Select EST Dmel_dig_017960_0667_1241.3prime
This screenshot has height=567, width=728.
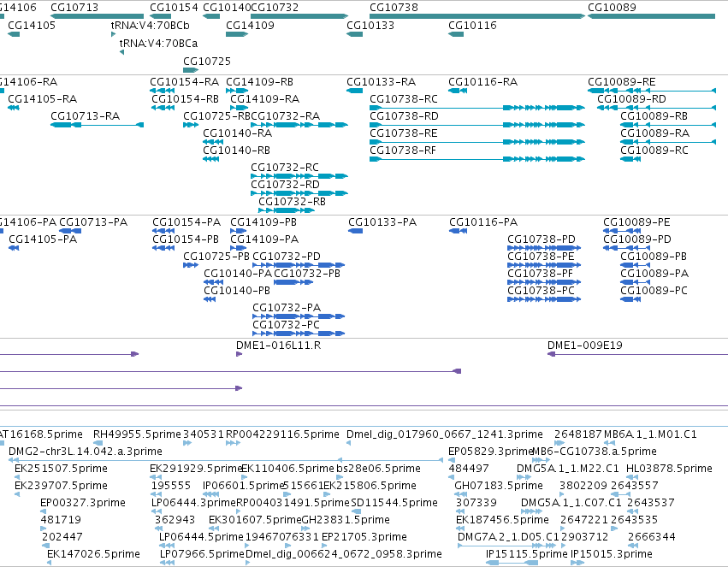pos(445,434)
